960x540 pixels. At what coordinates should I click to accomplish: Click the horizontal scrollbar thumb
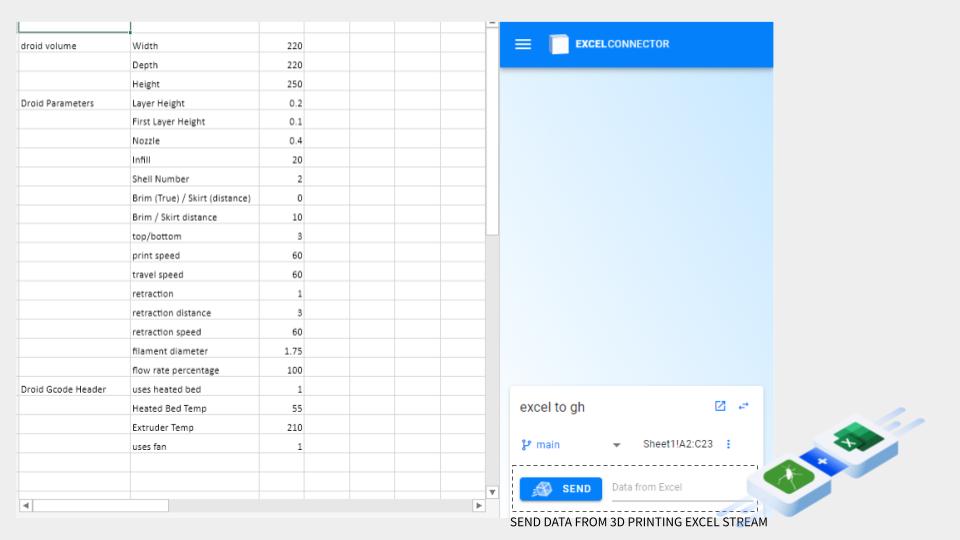point(100,505)
